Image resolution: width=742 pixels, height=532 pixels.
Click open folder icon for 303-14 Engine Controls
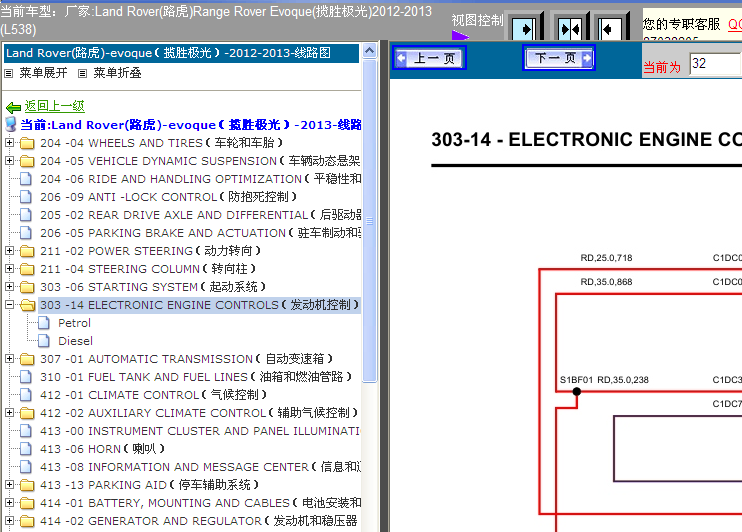tap(27, 305)
